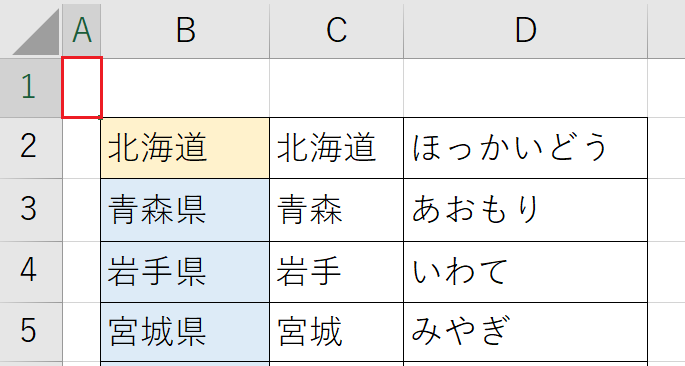
Task: Select cell 青森県 in column B
Action: [x=185, y=210]
